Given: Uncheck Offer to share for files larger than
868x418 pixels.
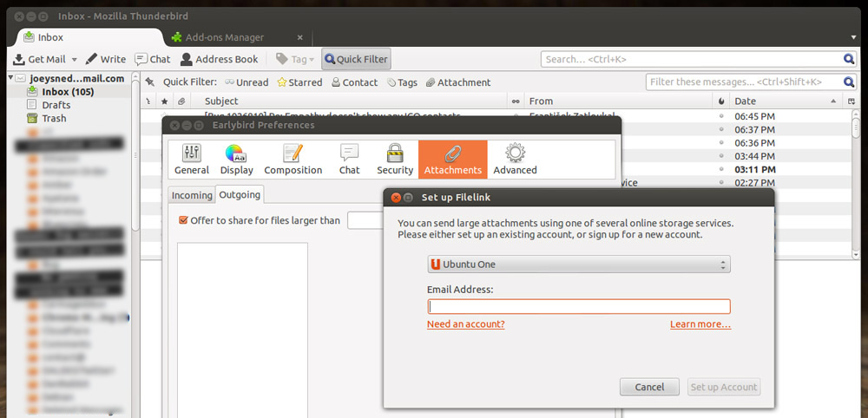Looking at the screenshot, I should click(x=183, y=220).
